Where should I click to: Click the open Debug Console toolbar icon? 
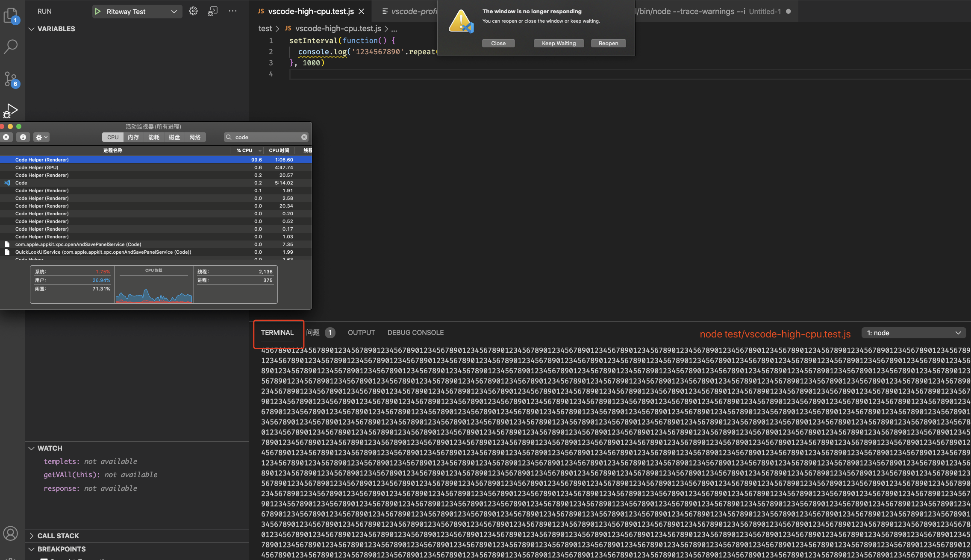212,11
